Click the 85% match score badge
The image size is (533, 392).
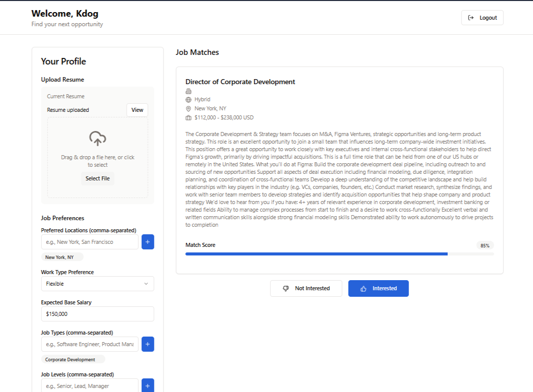coord(485,245)
